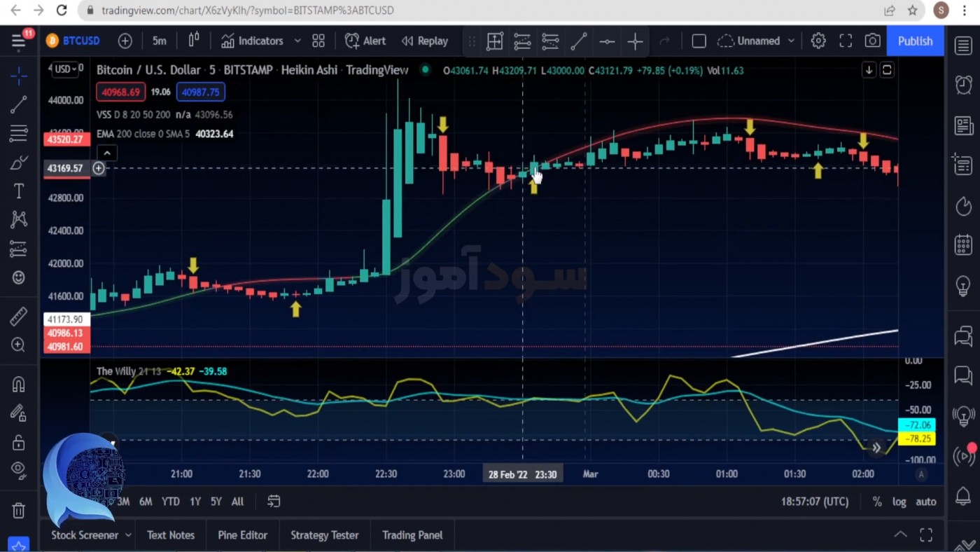Select the cross tool in the floating toolbar
This screenshot has height=552, width=980.
(635, 41)
